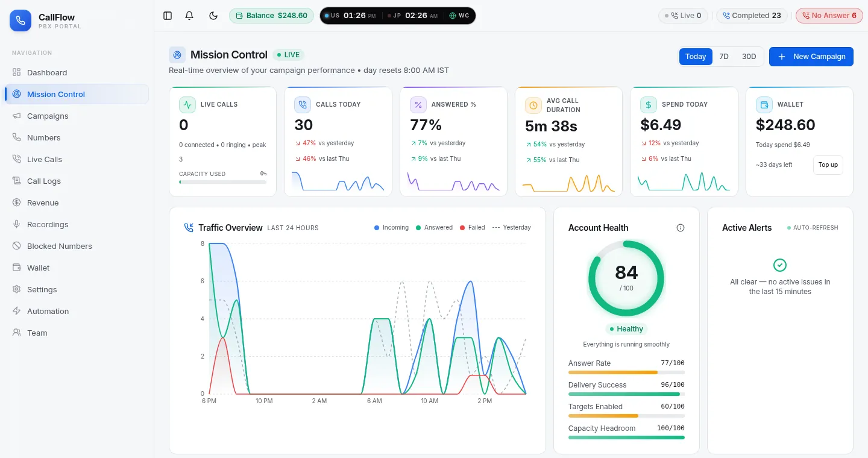Open Dashboard in the sidebar

point(77,72)
